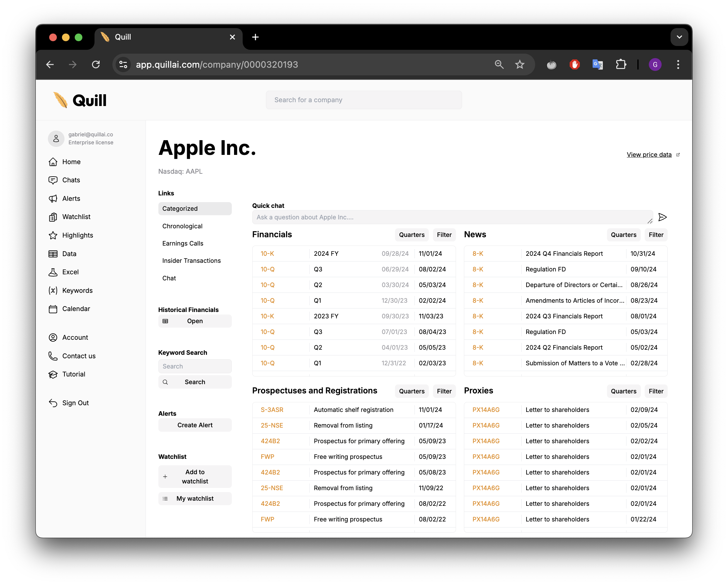Open the S-3ASR shelf registration filing
Image resolution: width=728 pixels, height=585 pixels.
point(353,410)
